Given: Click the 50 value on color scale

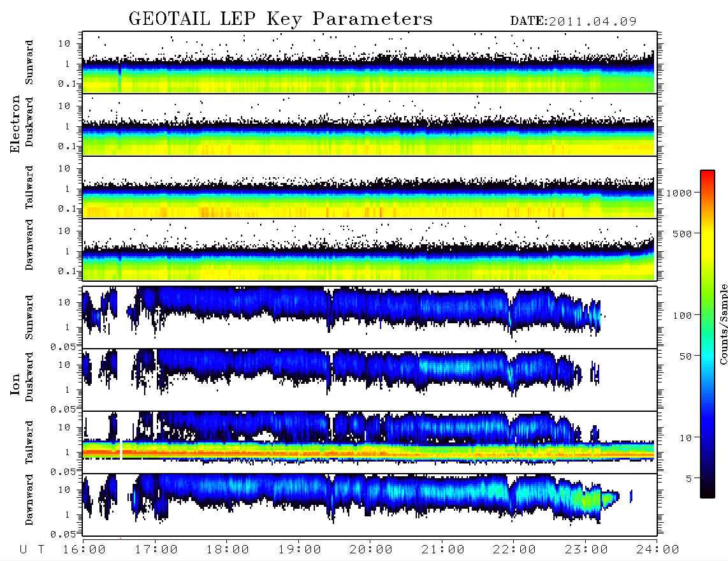Looking at the screenshot, I should (685, 356).
